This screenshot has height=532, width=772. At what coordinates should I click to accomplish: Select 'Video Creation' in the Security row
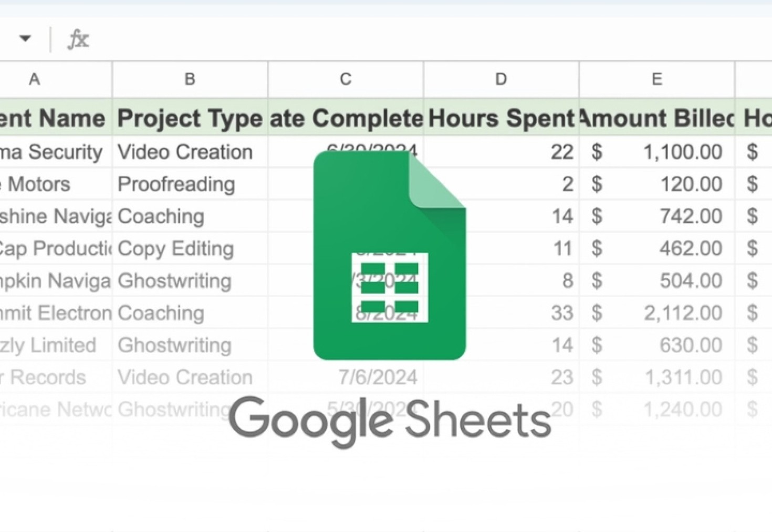(x=190, y=152)
